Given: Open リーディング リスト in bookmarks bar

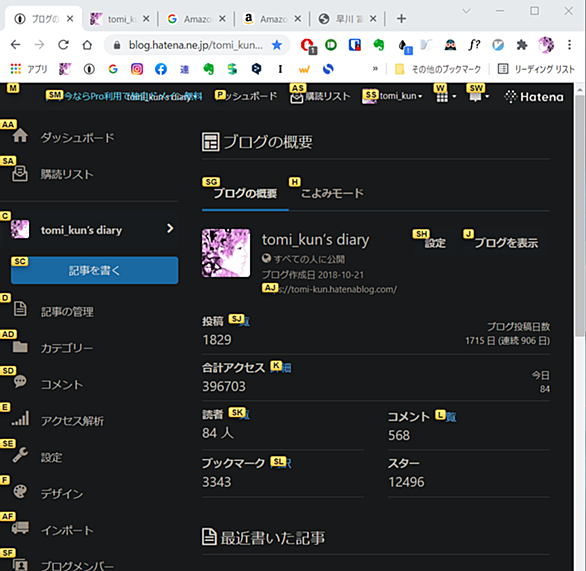Looking at the screenshot, I should point(537,69).
